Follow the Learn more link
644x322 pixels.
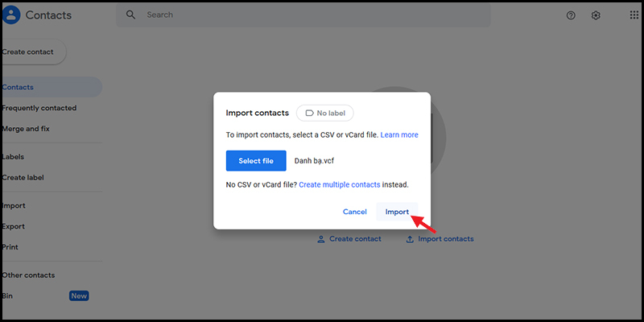click(x=399, y=134)
